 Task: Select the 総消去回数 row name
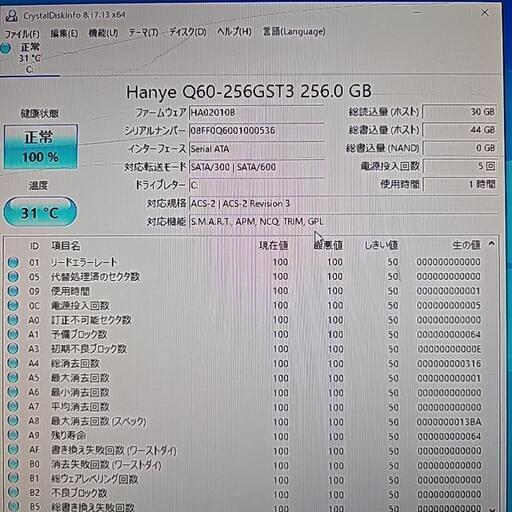tap(75, 363)
